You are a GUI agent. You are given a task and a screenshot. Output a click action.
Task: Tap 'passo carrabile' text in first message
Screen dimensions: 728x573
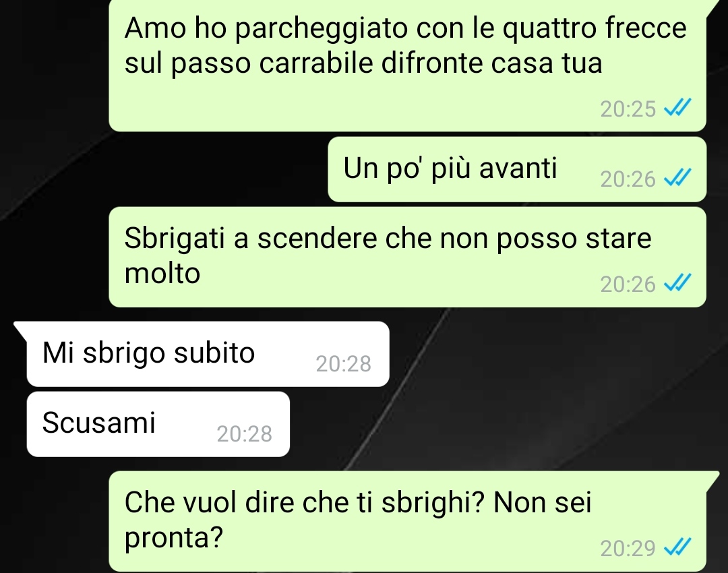coord(272,63)
